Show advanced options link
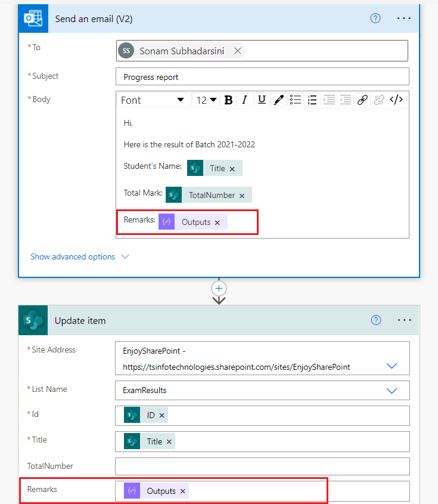Image resolution: width=438 pixels, height=504 pixels. click(73, 256)
